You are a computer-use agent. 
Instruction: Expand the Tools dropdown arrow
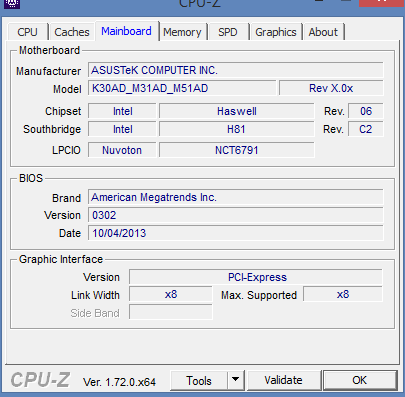pyautogui.click(x=236, y=380)
